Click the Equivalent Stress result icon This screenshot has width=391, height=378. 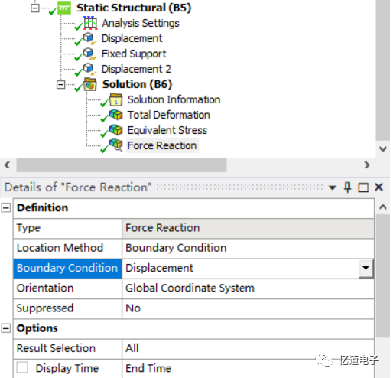(116, 130)
